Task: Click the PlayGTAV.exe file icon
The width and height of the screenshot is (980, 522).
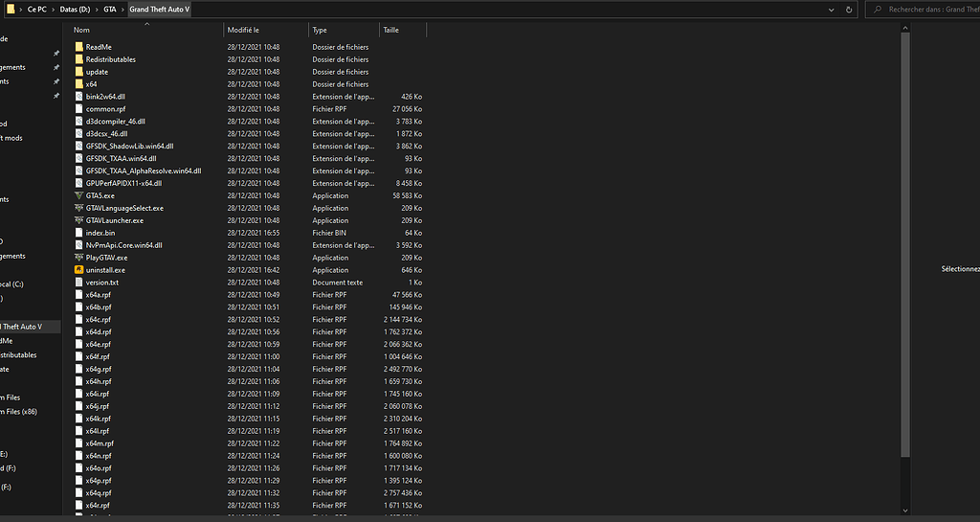Action: tap(78, 258)
